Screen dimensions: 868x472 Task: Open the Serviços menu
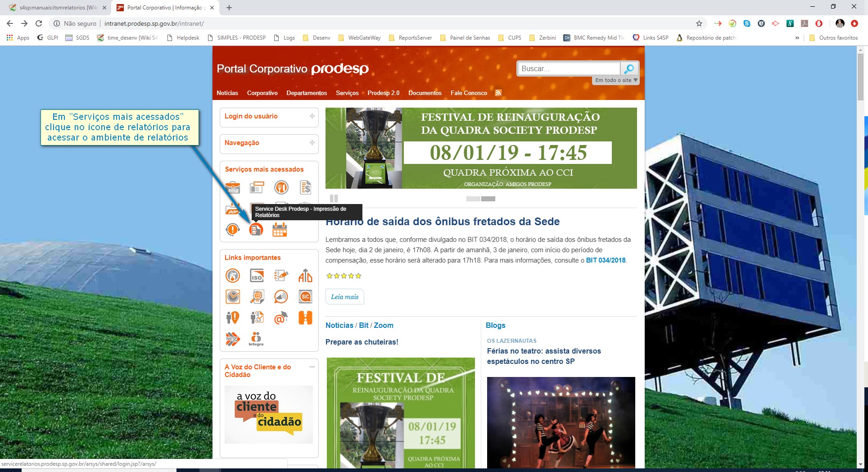pos(347,93)
